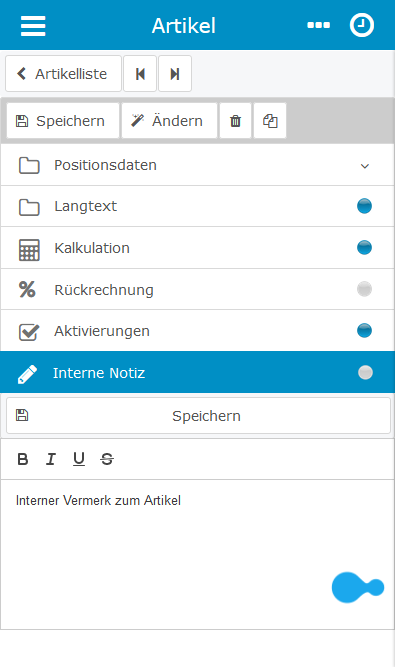The width and height of the screenshot is (395, 667).
Task: Delete article with trash icon
Action: tap(235, 121)
